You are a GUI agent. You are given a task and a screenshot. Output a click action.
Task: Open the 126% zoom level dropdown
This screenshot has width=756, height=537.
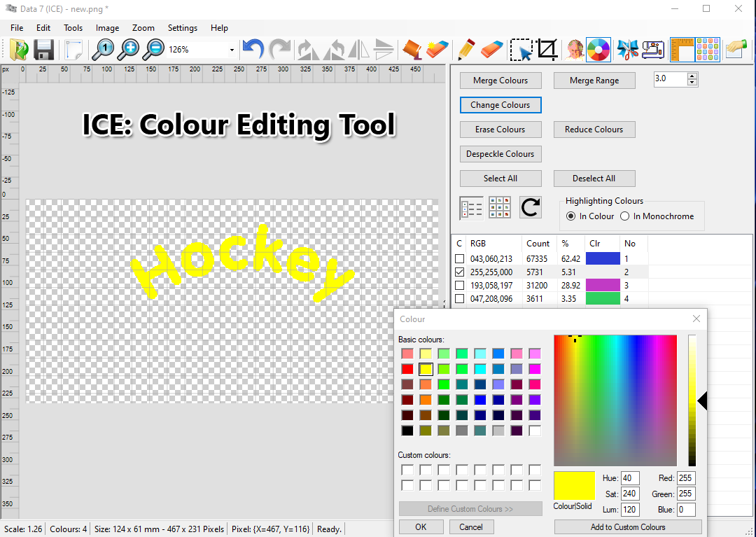(x=232, y=50)
